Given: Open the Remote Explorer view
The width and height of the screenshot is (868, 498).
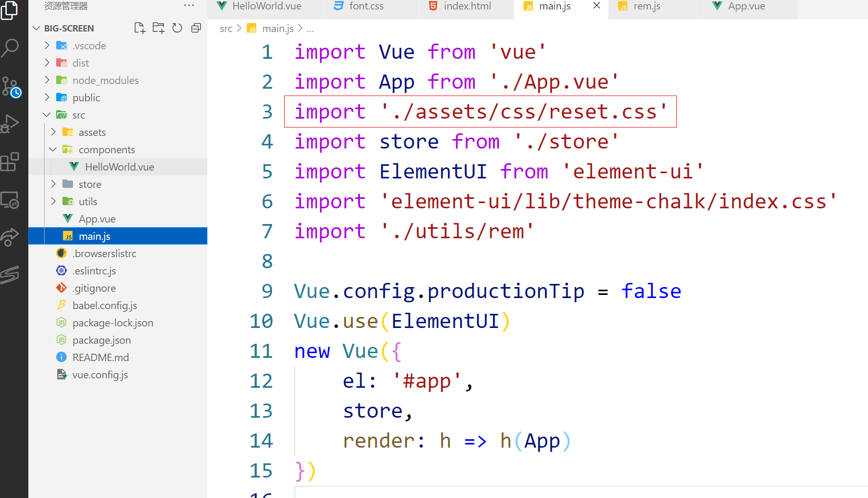Looking at the screenshot, I should (x=10, y=200).
